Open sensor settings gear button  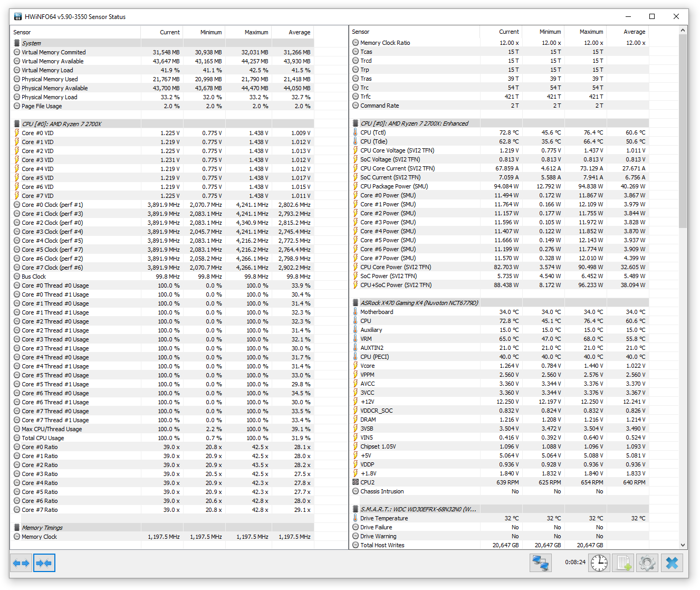(648, 563)
